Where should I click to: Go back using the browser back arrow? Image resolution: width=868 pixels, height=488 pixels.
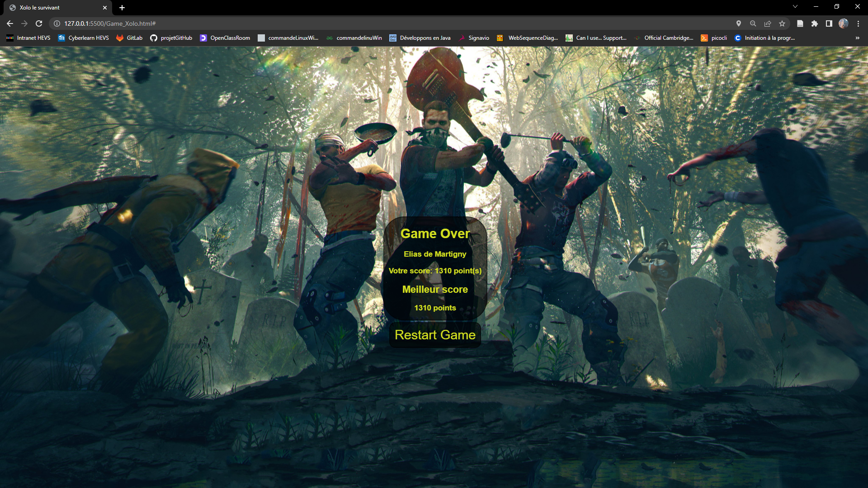(10, 23)
